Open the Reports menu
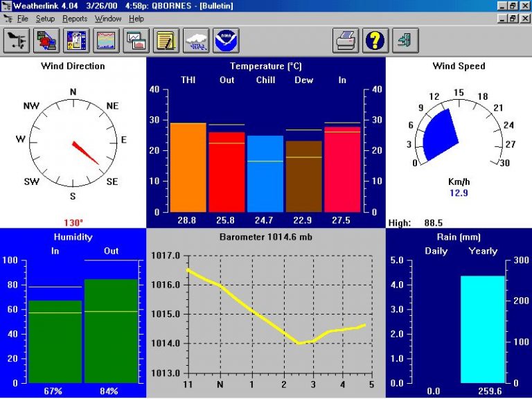 coord(75,19)
